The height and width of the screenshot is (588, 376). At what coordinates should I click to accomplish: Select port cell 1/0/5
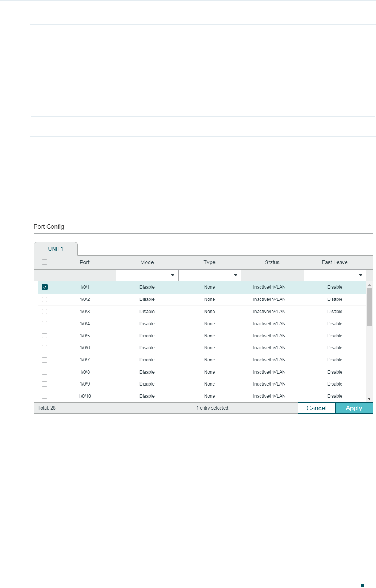coord(85,336)
